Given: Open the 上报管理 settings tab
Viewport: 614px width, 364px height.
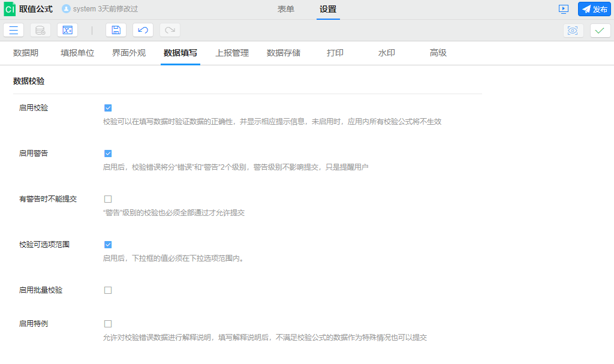Looking at the screenshot, I should [x=231, y=53].
